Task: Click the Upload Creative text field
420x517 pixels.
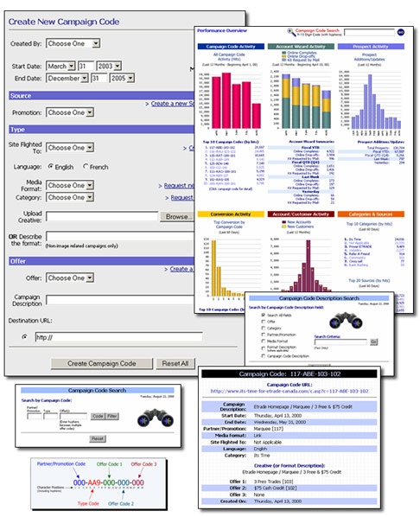Action: (102, 217)
